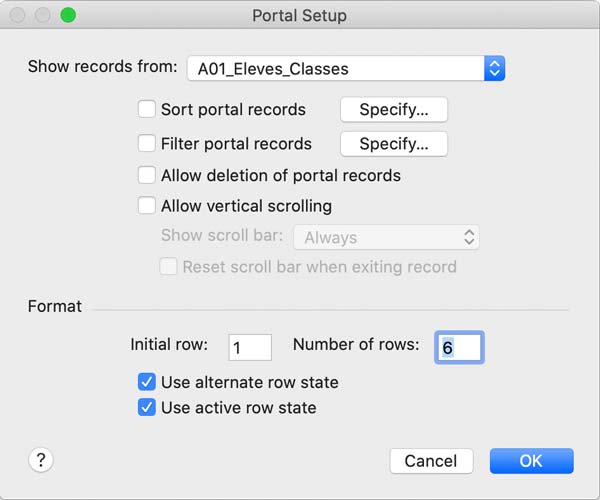Open the help question mark button
The width and height of the screenshot is (600, 500).
coord(41,460)
